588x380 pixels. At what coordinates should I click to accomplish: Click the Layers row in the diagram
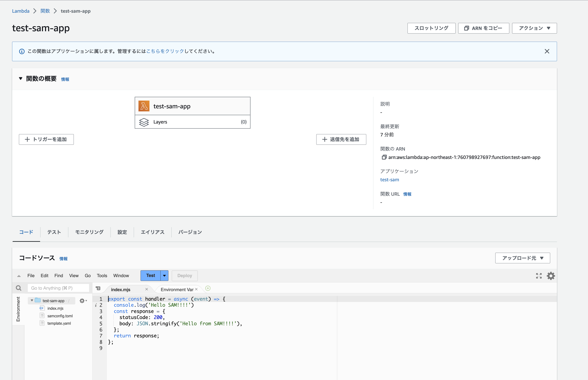pos(192,122)
